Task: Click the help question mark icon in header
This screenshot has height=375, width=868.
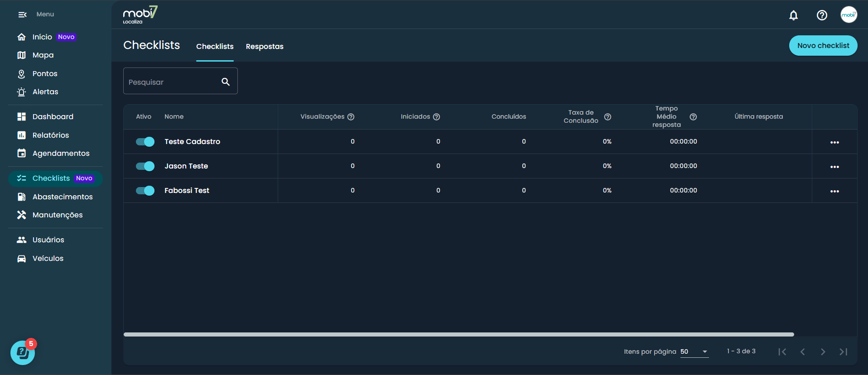Action: coord(822,15)
